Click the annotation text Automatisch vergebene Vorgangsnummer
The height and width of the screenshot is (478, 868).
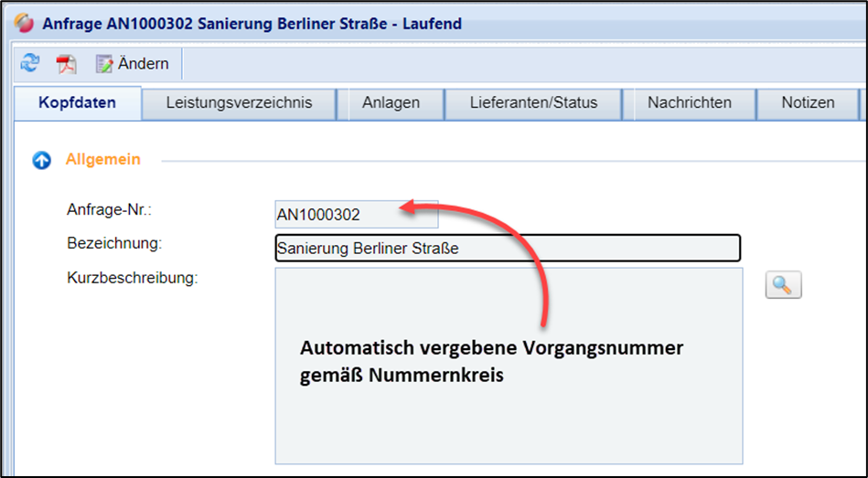[x=492, y=349]
